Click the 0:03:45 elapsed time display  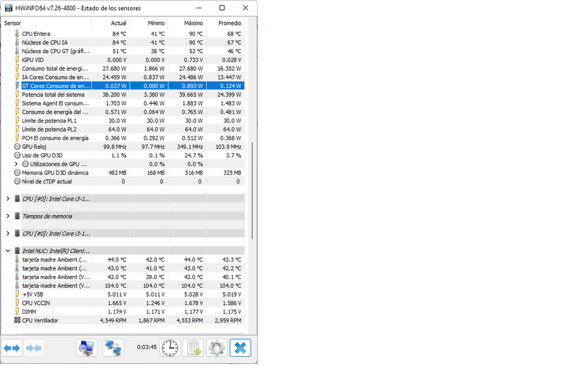pos(147,347)
